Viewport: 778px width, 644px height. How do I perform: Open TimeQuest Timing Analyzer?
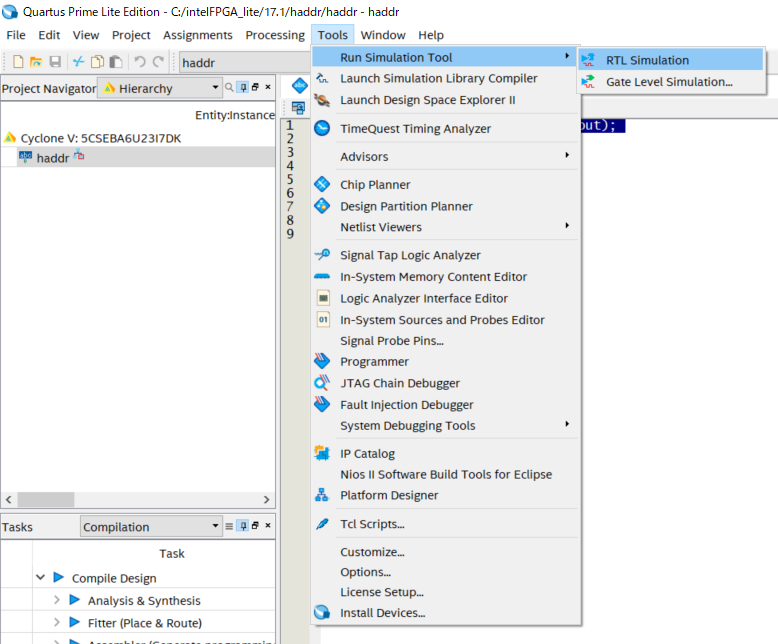(445, 129)
